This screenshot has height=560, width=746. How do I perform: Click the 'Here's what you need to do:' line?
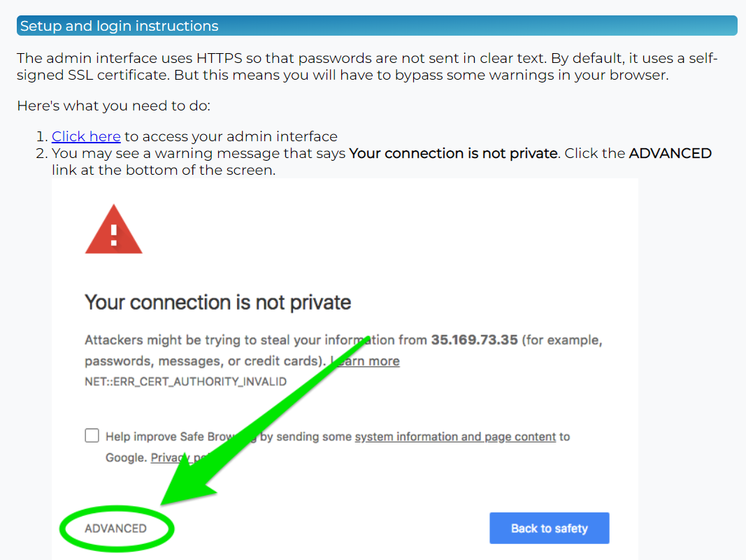(x=114, y=106)
